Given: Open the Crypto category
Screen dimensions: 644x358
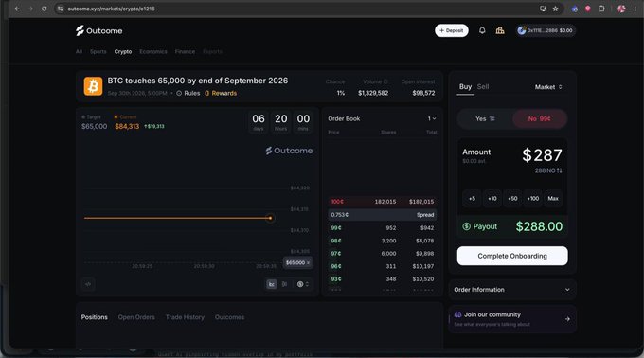Looking at the screenshot, I should 123,52.
